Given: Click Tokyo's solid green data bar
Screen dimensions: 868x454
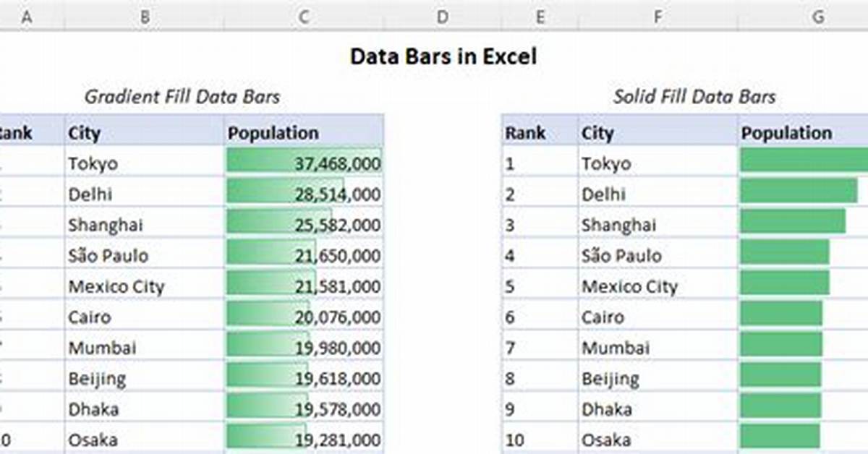Looking at the screenshot, I should point(804,160).
